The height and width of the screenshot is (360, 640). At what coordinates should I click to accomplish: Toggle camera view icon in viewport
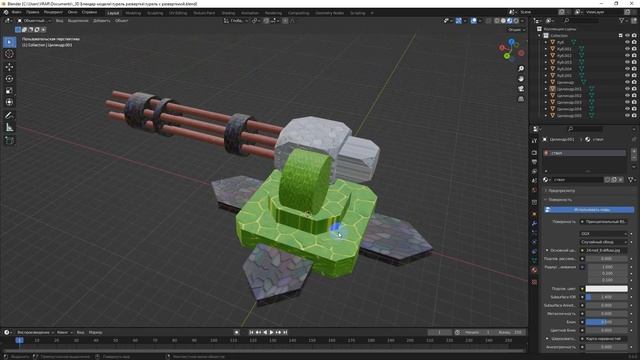(x=521, y=89)
